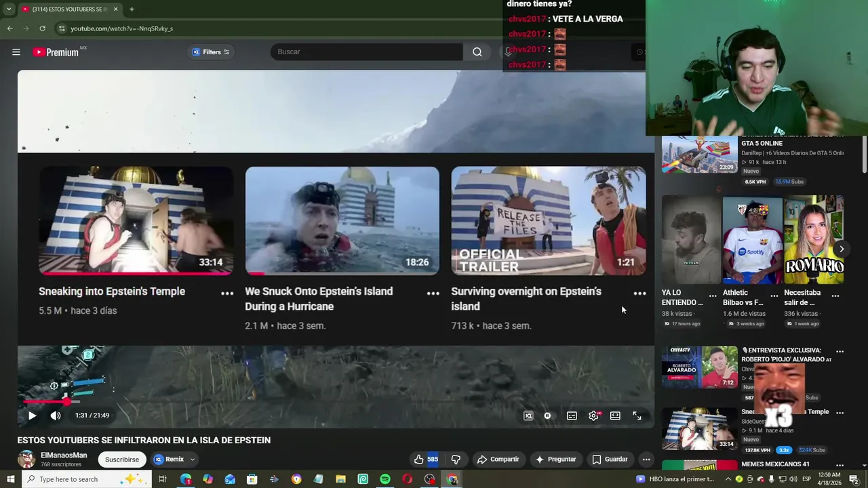The height and width of the screenshot is (488, 868).
Task: Open options for Necesitaba salir de short
Action: tap(835, 296)
